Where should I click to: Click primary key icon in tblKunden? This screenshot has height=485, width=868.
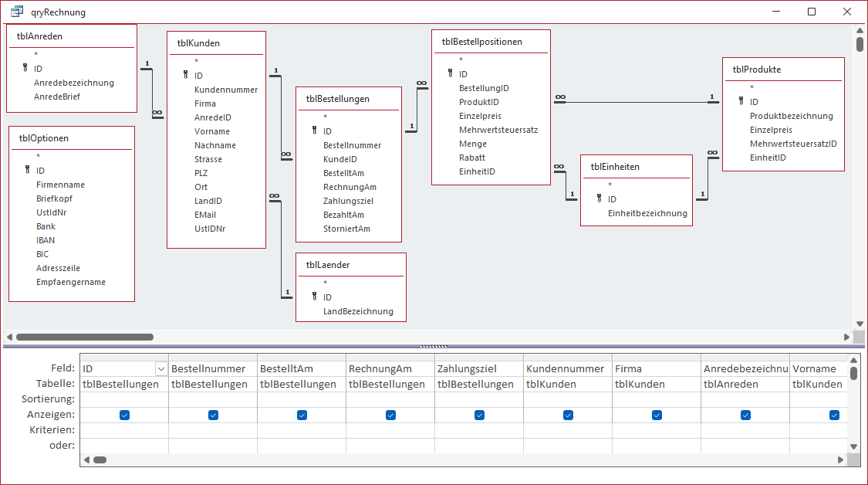(x=186, y=76)
